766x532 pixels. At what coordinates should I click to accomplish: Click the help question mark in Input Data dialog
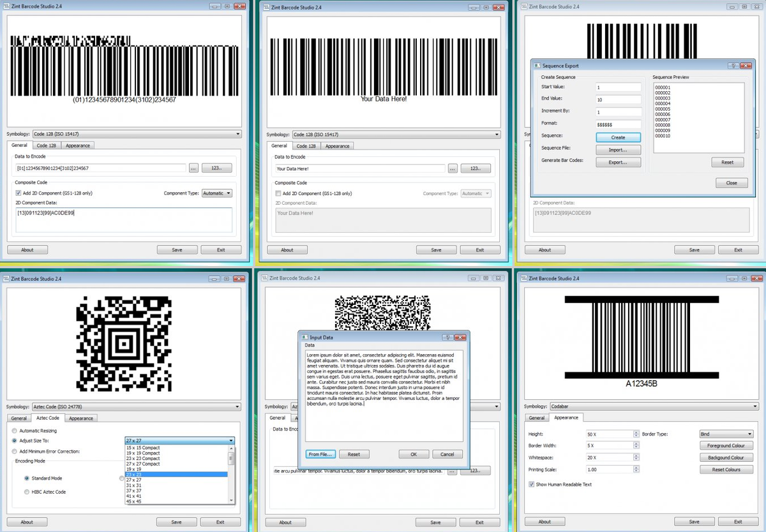(x=448, y=337)
